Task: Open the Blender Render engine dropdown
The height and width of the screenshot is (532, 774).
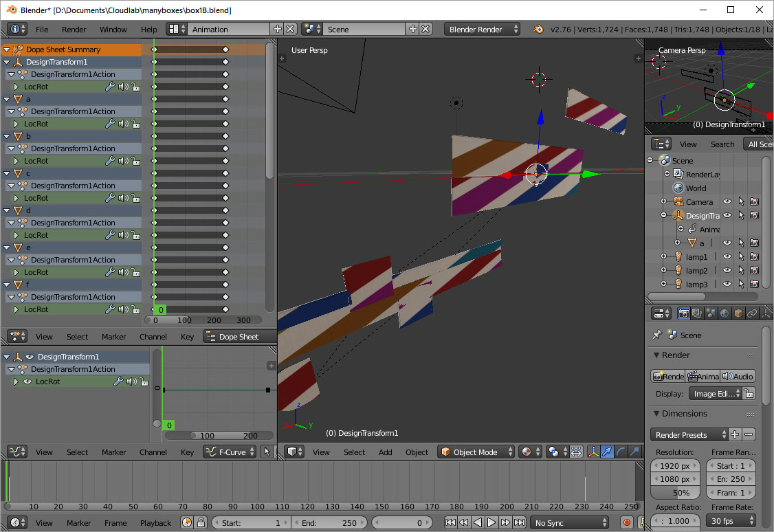Action: (x=483, y=30)
